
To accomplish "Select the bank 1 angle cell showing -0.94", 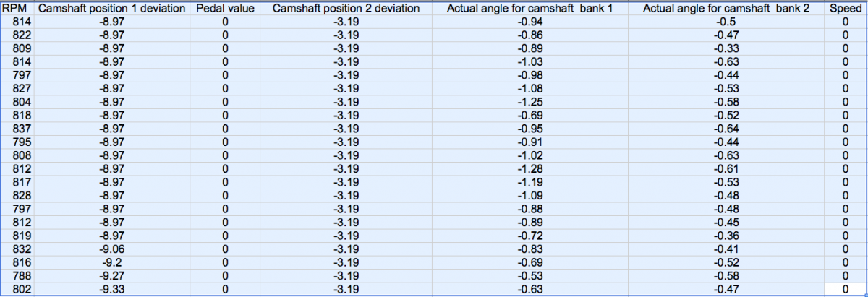I will point(529,22).
